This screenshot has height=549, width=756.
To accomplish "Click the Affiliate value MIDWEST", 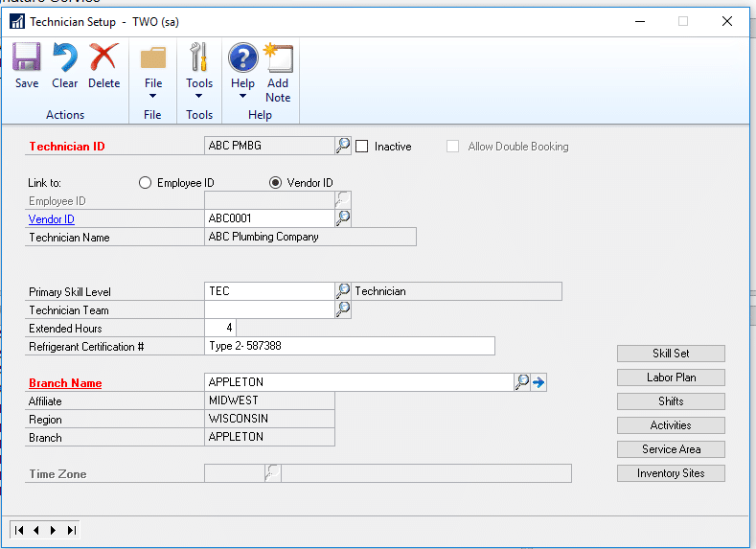I will click(x=269, y=400).
